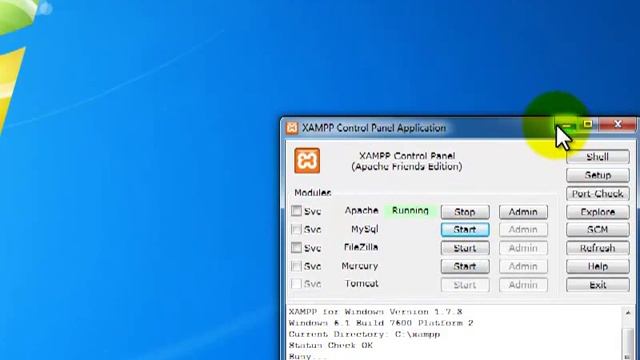Minimize the XAMPP Control Panel window
The width and height of the screenshot is (640, 360).
(x=567, y=124)
